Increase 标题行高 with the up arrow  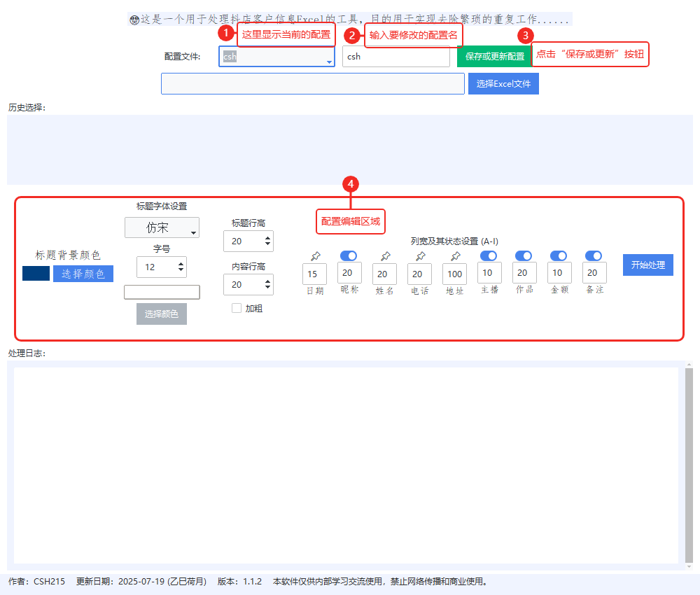(x=267, y=237)
